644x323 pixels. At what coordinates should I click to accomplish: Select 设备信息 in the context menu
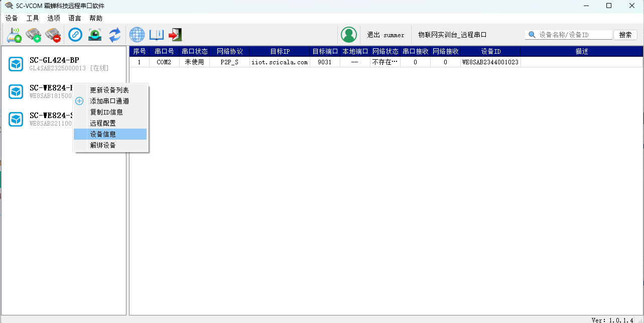point(103,134)
